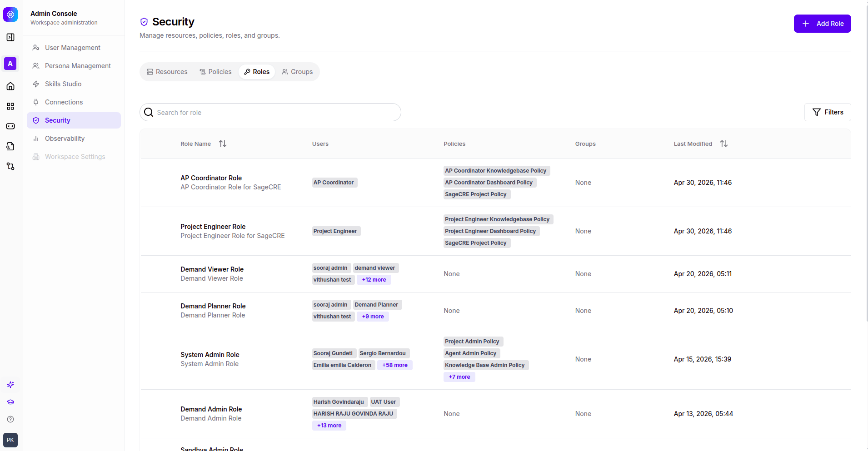This screenshot has height=451, width=868.
Task: Click the Emilia emilia Calderon user tag
Action: coord(344,365)
